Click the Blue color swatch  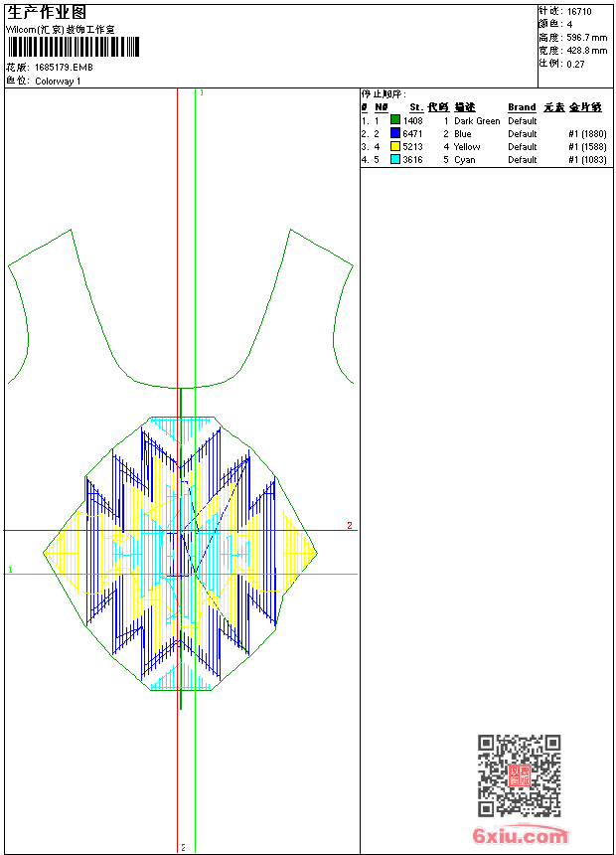pyautogui.click(x=395, y=132)
